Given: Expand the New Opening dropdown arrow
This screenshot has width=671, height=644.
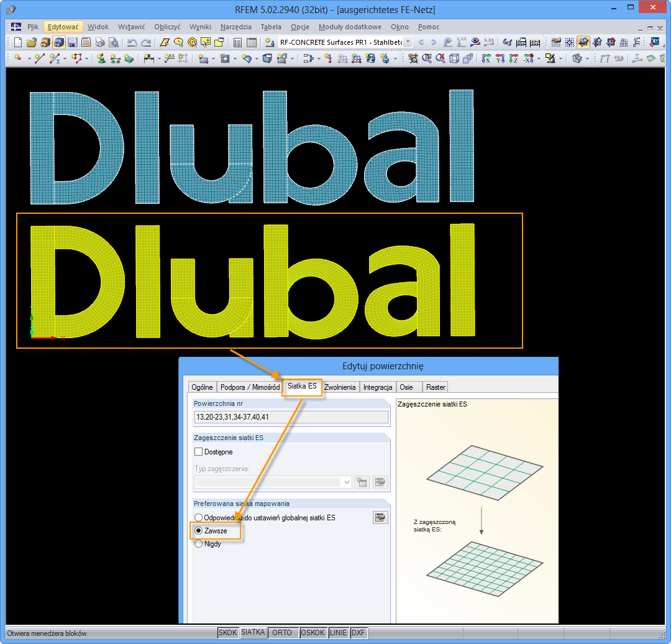Looking at the screenshot, I should pyautogui.click(x=235, y=58).
